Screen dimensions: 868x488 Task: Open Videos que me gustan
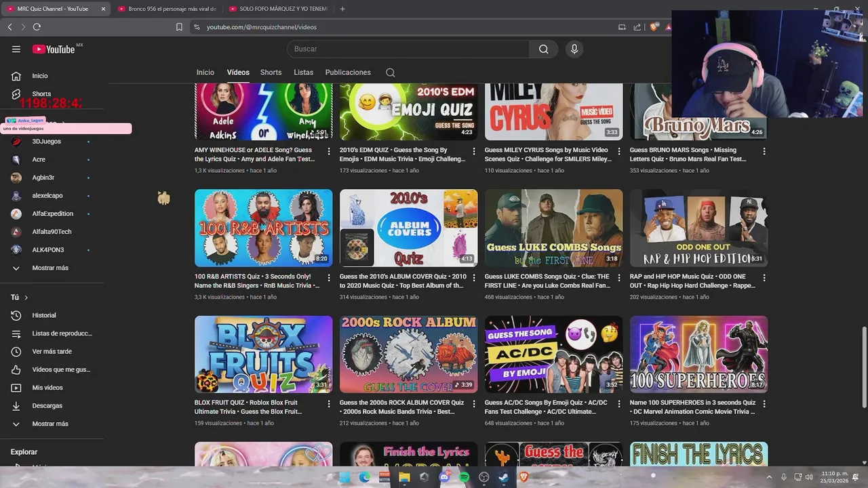pyautogui.click(x=52, y=369)
